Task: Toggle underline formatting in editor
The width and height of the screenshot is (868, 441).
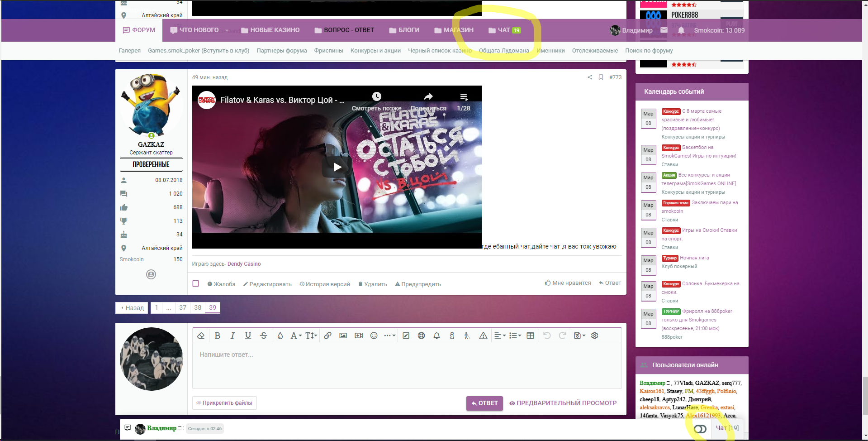Action: click(248, 336)
